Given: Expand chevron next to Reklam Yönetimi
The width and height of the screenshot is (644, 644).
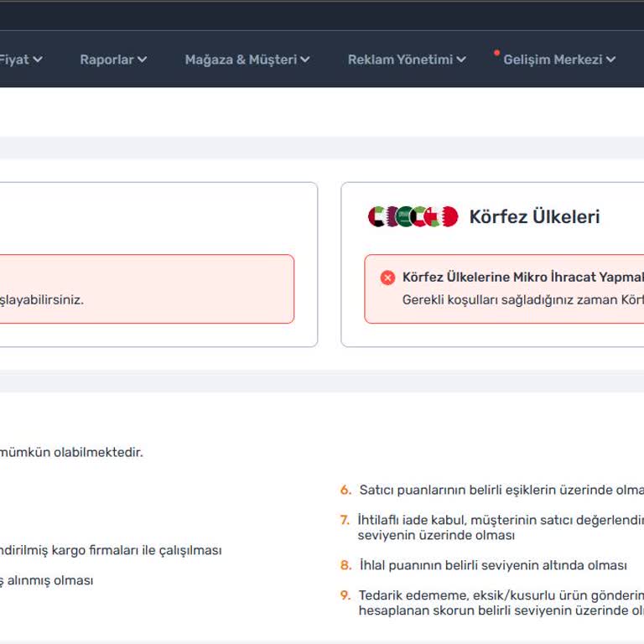Looking at the screenshot, I should point(461,60).
